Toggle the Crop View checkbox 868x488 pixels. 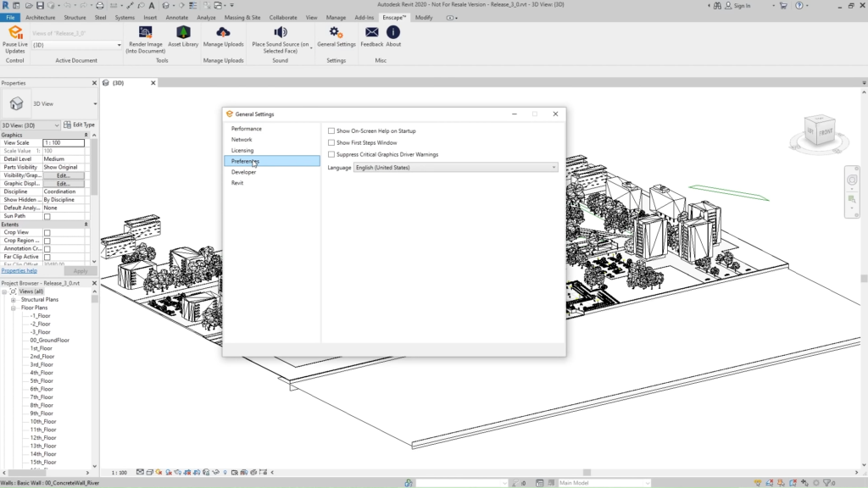coord(47,233)
